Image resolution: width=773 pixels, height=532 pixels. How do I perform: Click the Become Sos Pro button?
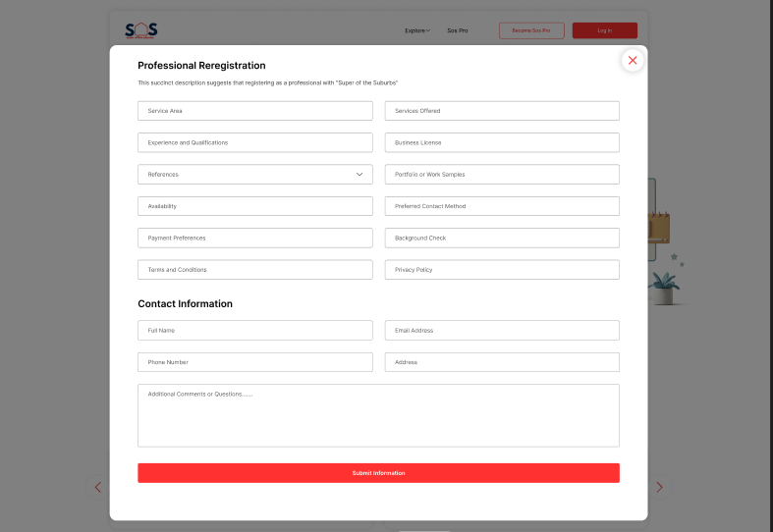click(531, 30)
